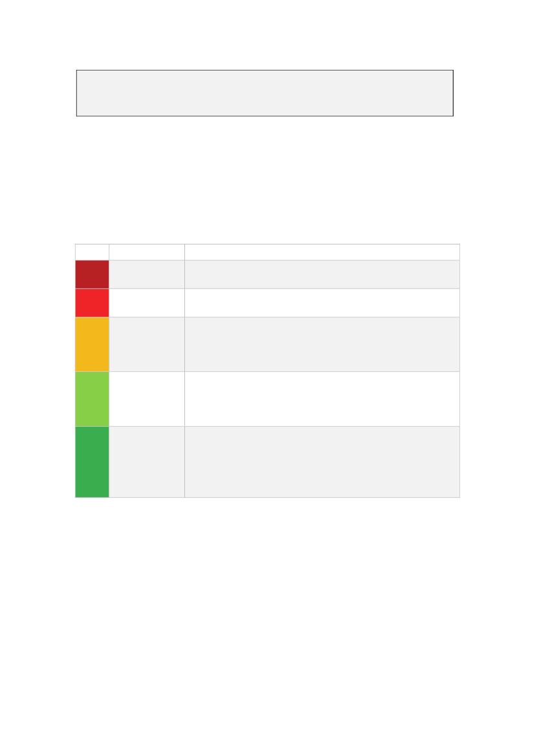
Task: Select the middle cell next to the light green swatch
Action: (x=147, y=398)
